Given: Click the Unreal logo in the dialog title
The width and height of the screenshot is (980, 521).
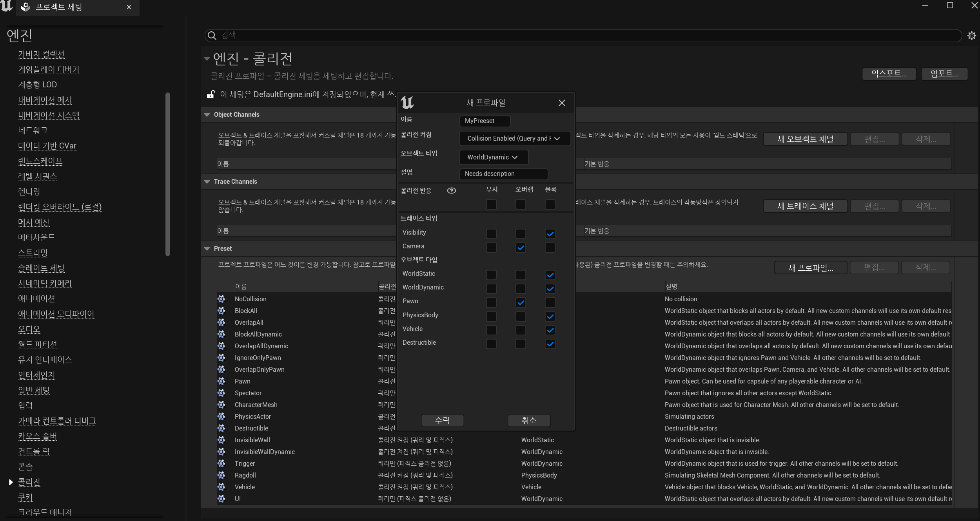Looking at the screenshot, I should tap(407, 103).
